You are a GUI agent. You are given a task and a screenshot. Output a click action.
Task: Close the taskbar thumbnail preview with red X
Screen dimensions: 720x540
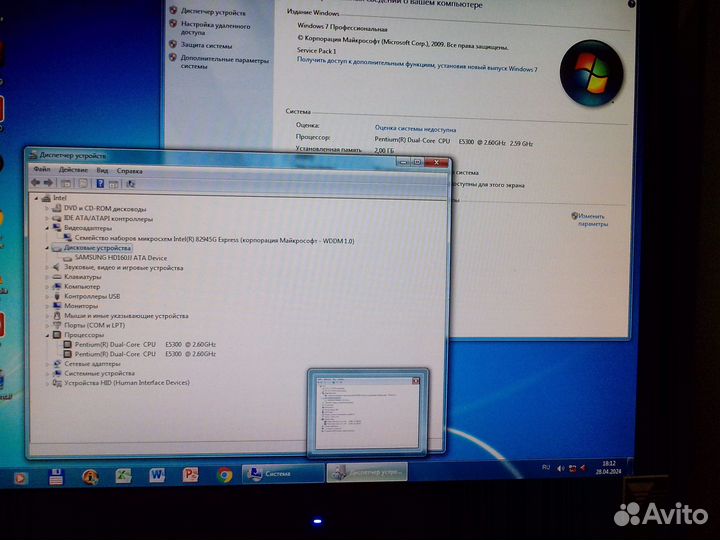pos(416,381)
